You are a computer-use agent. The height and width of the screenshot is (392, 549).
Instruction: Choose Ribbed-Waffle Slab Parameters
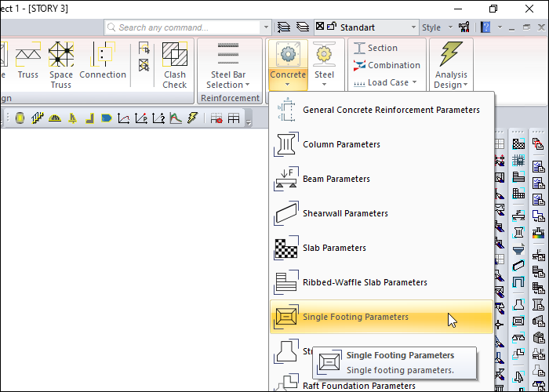(382, 282)
